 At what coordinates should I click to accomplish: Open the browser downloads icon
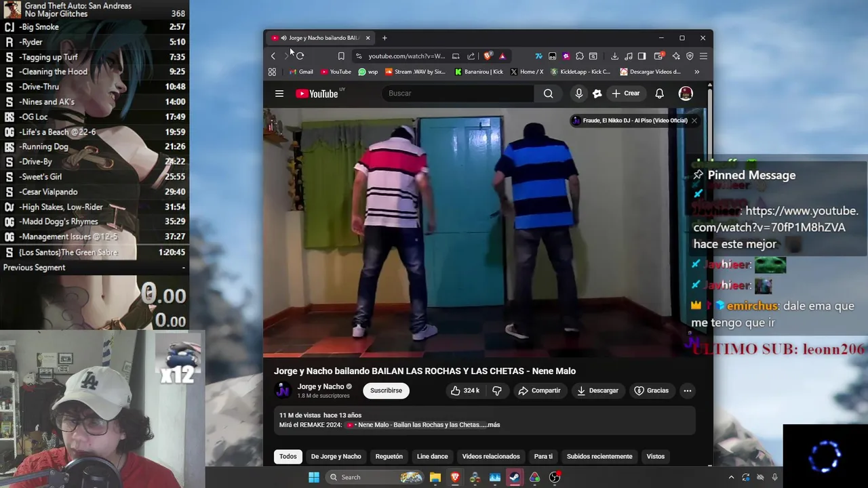click(x=614, y=56)
